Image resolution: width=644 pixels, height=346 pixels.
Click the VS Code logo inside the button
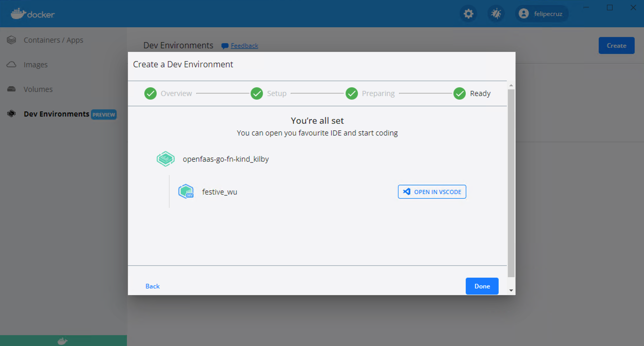(405, 191)
